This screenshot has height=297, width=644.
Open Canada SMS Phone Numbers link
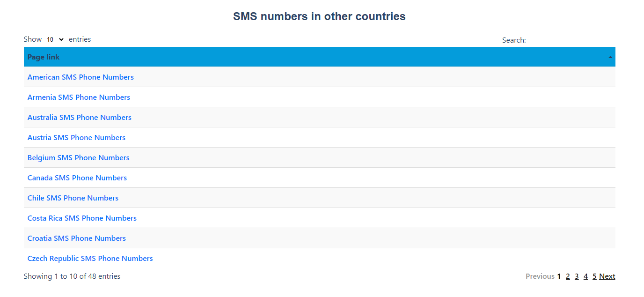click(x=77, y=178)
